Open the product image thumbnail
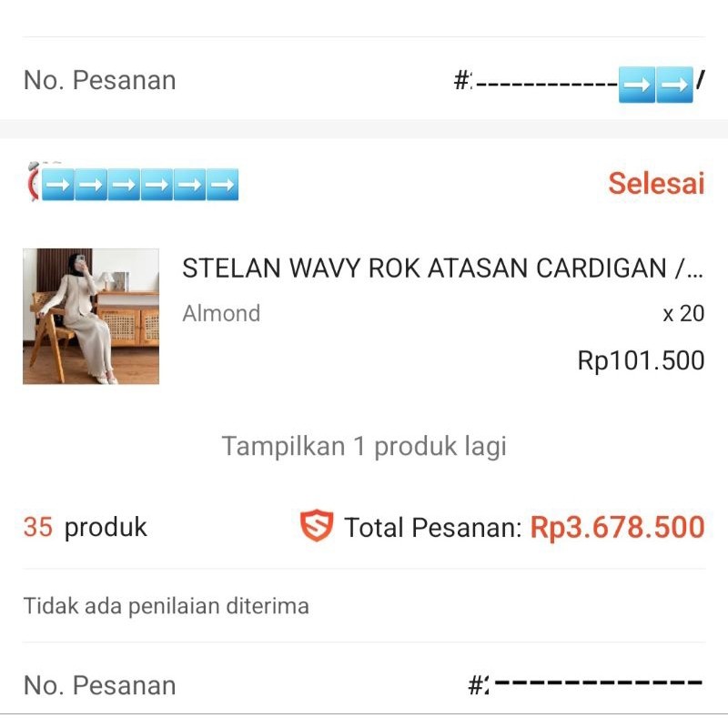The height and width of the screenshot is (728, 728). [x=89, y=317]
